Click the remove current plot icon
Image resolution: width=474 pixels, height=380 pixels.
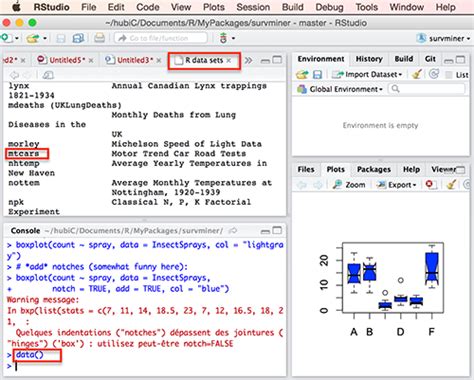[431, 184]
